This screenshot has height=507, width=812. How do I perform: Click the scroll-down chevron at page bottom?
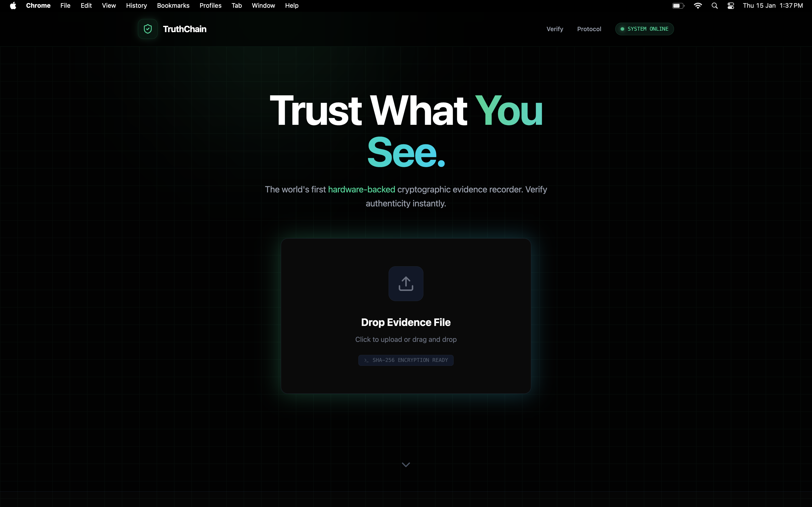point(406,465)
